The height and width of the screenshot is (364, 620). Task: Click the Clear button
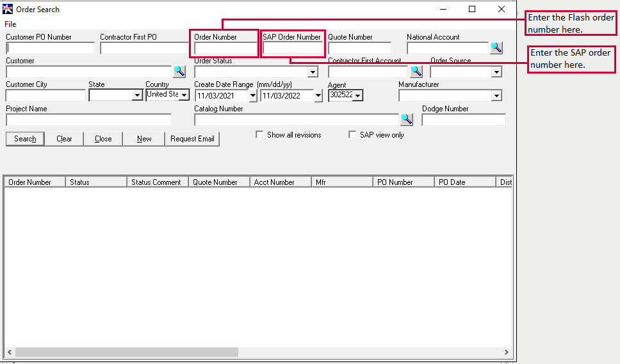coord(64,139)
